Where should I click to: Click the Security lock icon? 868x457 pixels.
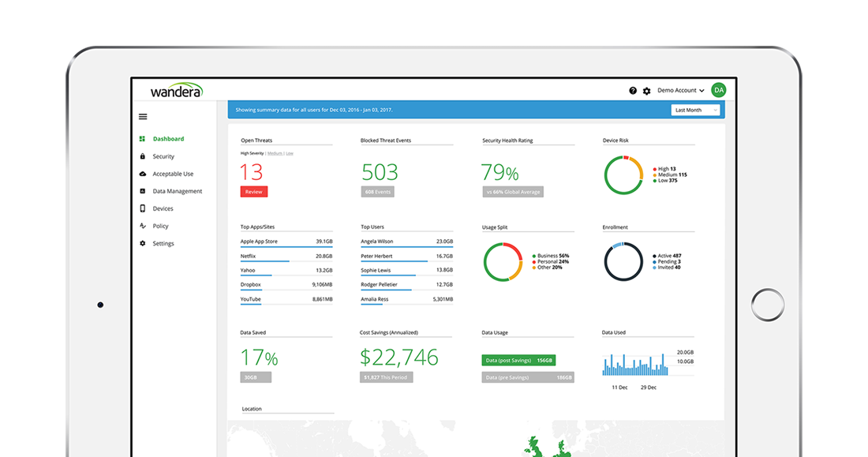click(x=142, y=156)
